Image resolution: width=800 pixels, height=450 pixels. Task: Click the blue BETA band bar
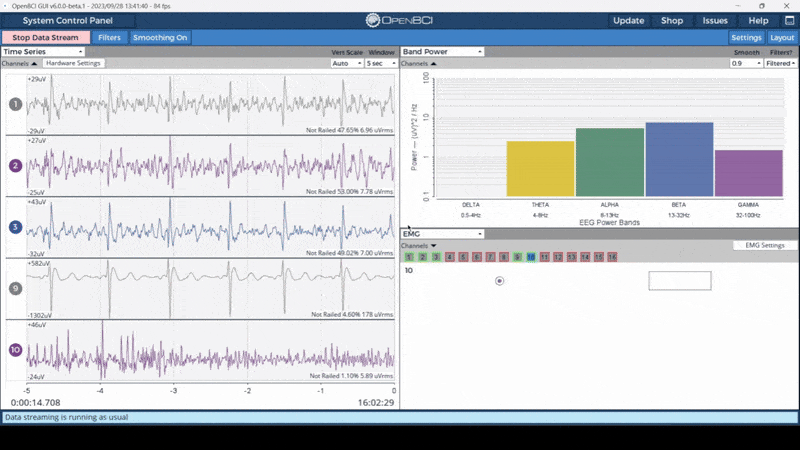[x=679, y=159]
